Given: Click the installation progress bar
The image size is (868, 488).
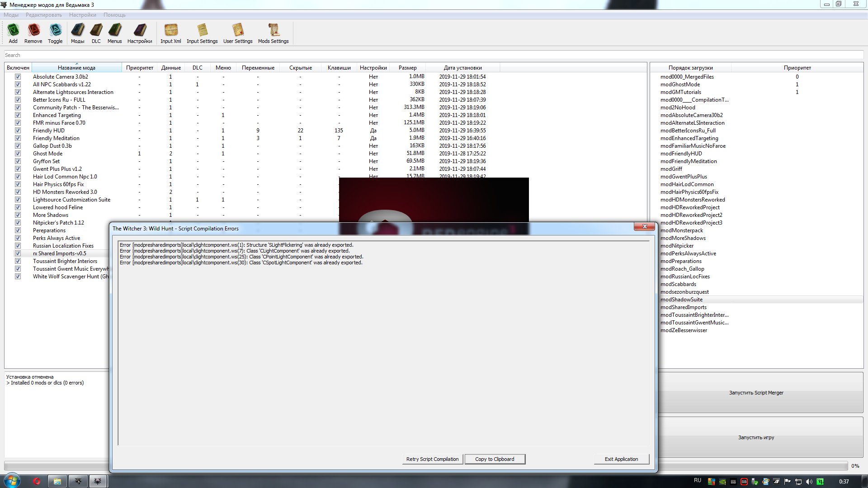Looking at the screenshot, I should coord(426,466).
